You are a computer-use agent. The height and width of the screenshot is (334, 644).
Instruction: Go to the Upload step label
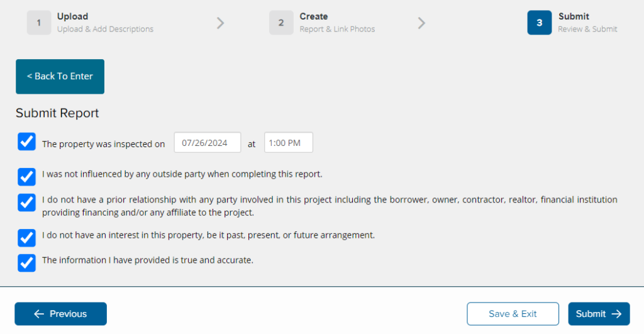[72, 16]
